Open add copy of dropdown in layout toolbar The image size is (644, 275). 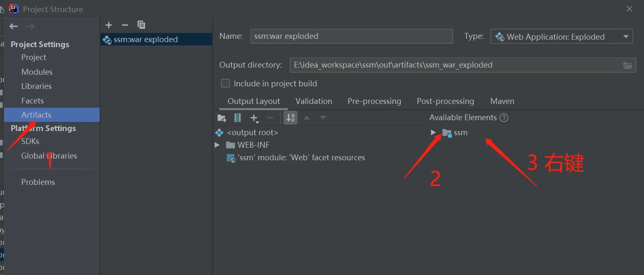254,118
